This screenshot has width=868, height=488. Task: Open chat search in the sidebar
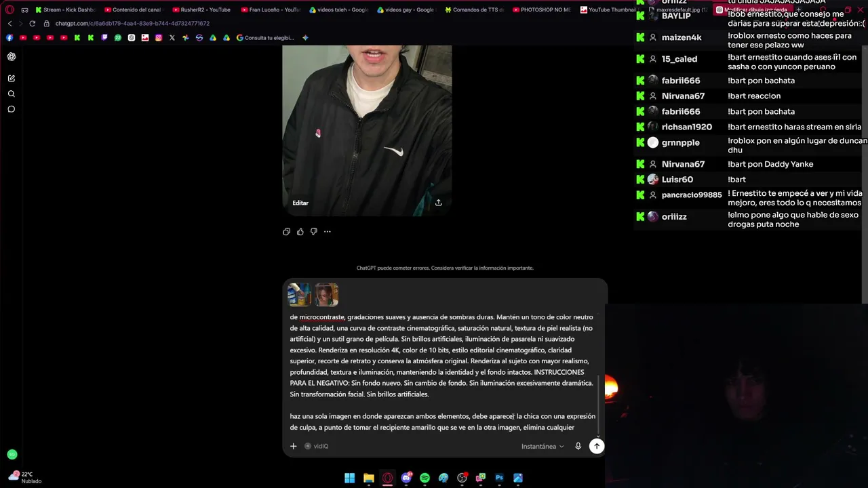pos(12,94)
